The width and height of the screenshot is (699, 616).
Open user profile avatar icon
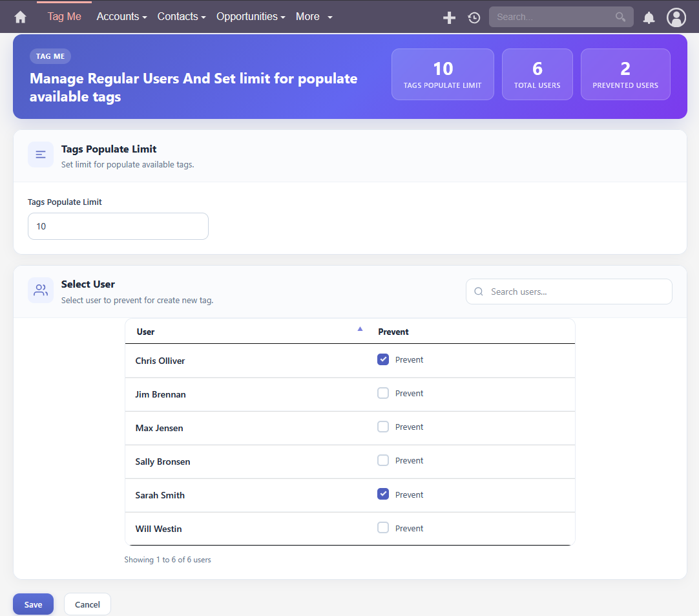(x=676, y=17)
